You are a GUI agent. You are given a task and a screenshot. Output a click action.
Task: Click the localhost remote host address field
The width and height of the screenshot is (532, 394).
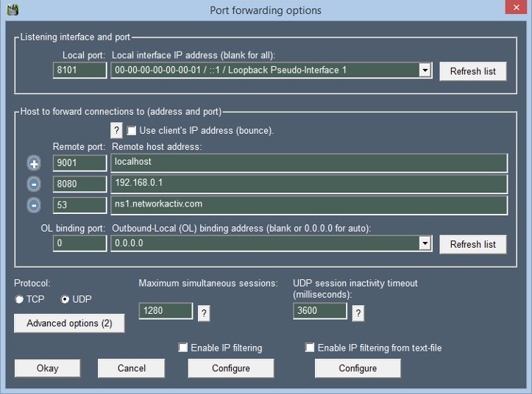pyautogui.click(x=309, y=162)
